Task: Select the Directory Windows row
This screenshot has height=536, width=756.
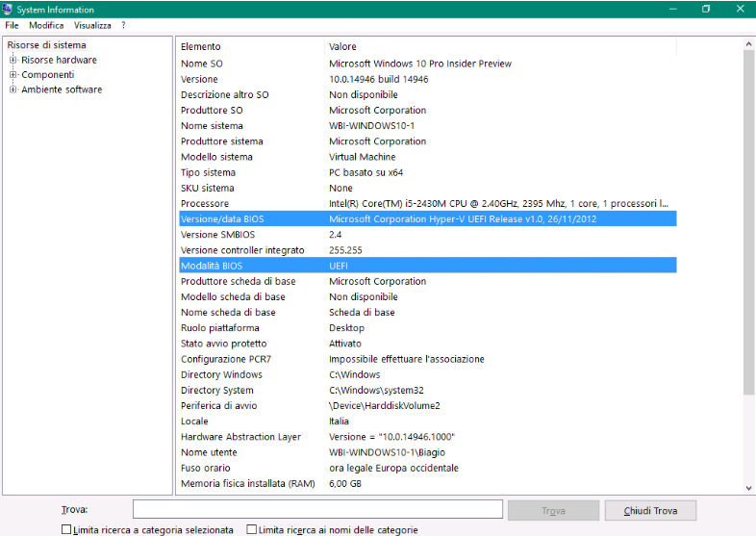Action: pos(428,375)
